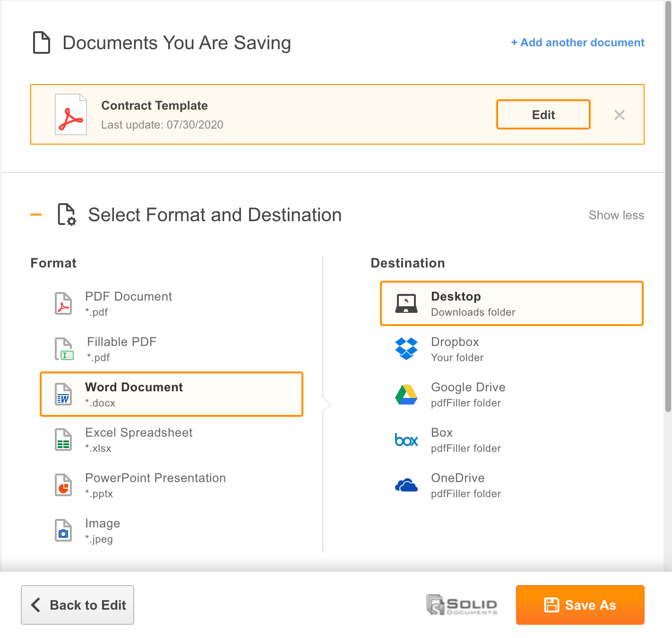672x638 pixels.
Task: Click the Google Drive logo icon
Action: (x=406, y=394)
